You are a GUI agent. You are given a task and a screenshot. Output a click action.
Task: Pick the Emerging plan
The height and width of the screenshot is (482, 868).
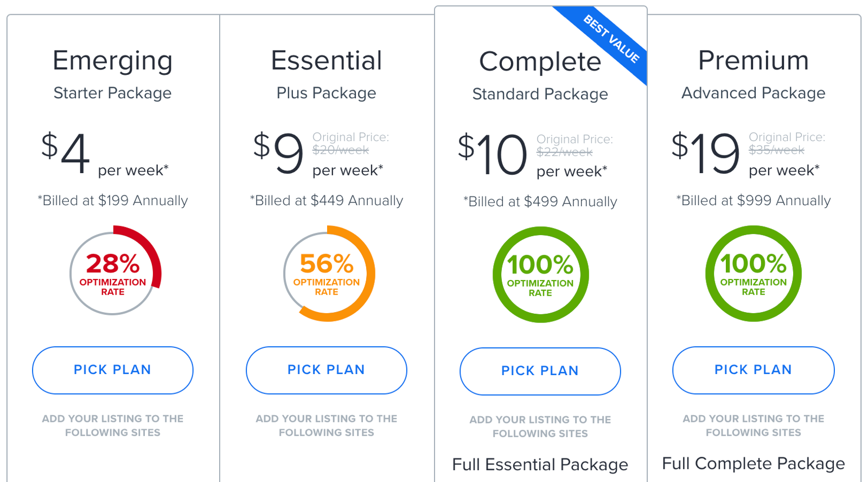[x=113, y=370]
